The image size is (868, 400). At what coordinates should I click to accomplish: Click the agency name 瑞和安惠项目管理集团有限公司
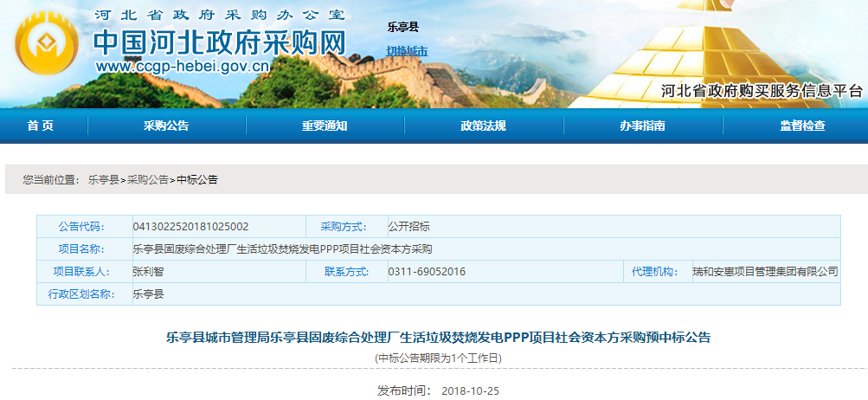pyautogui.click(x=765, y=272)
